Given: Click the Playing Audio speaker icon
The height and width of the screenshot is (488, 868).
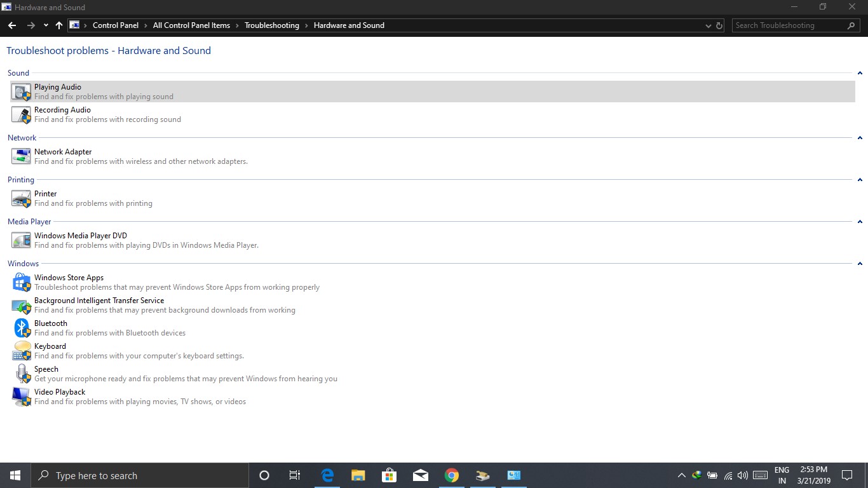Looking at the screenshot, I should point(21,92).
